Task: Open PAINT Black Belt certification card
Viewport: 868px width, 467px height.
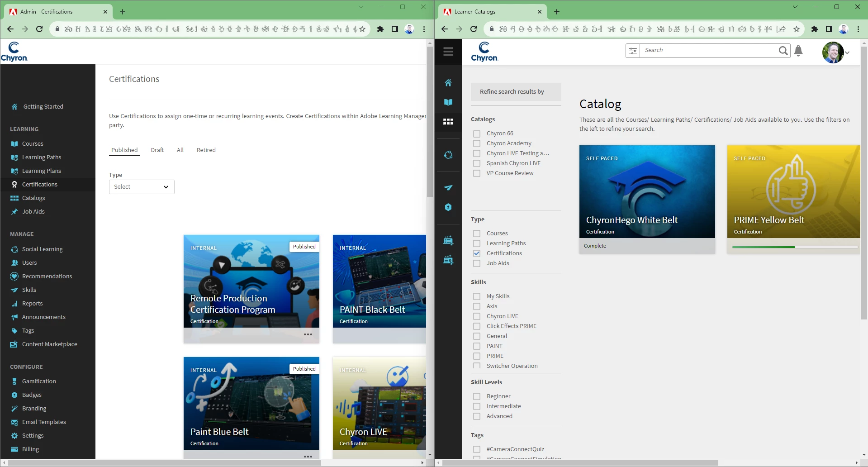Action: [x=379, y=289]
